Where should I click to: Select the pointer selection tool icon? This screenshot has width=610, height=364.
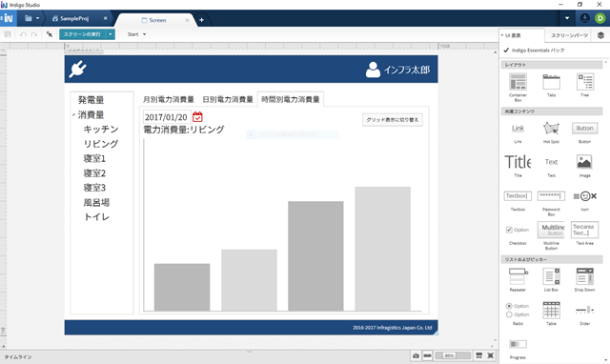pyautogui.click(x=50, y=34)
